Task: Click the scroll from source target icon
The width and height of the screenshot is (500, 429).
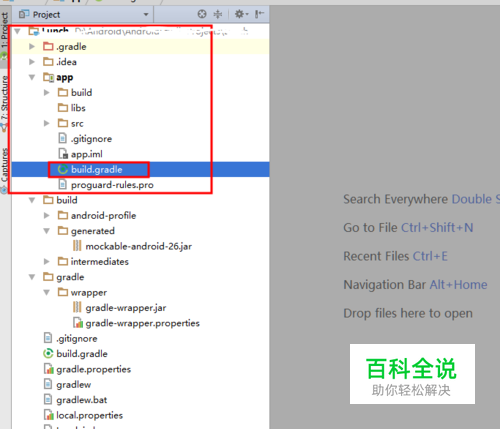Action: pos(202,14)
